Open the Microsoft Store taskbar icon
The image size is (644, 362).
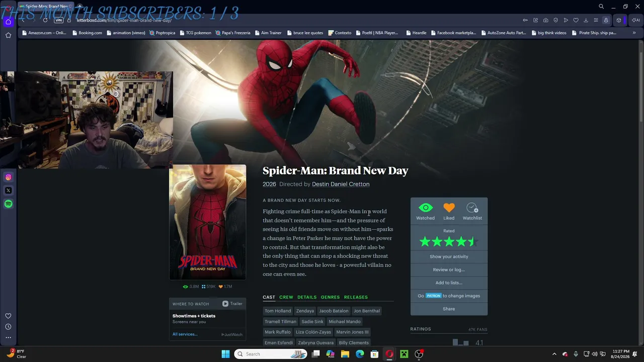click(374, 354)
